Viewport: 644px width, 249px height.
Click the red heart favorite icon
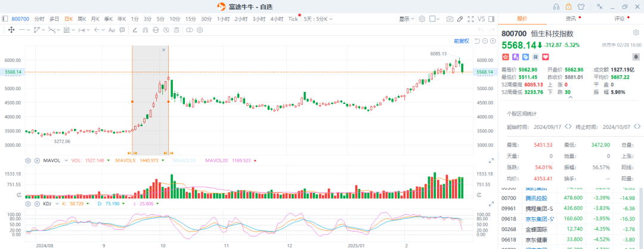(x=546, y=56)
